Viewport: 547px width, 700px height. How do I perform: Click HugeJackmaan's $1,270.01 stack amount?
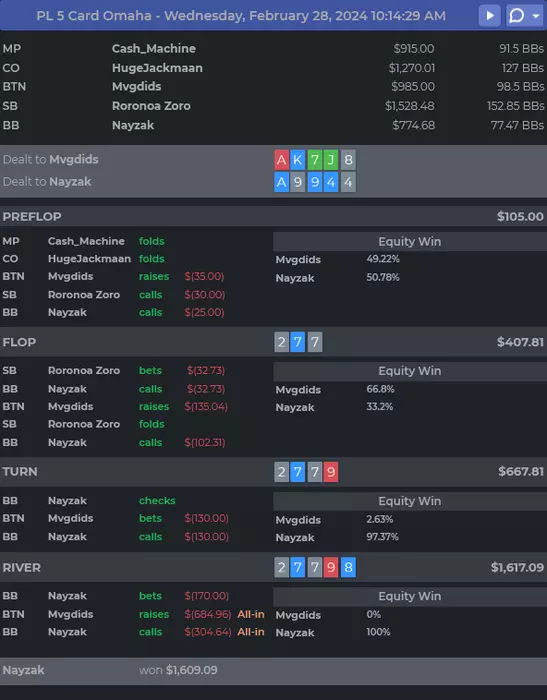tap(411, 68)
